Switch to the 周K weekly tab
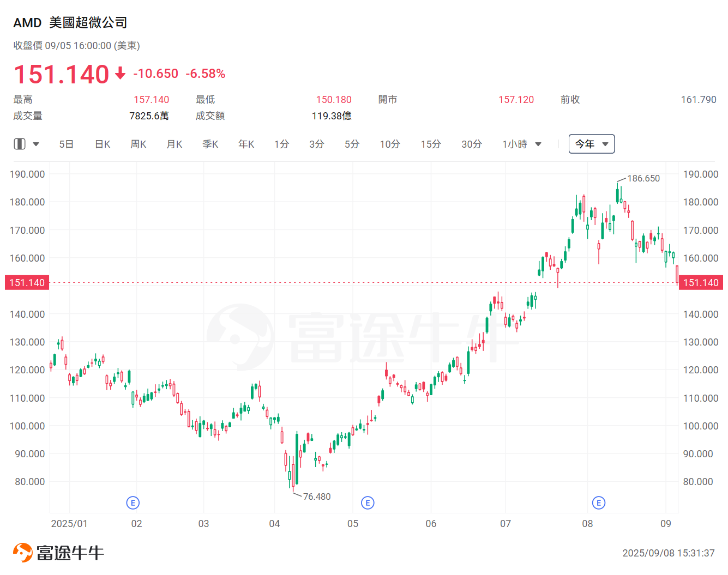Viewport: 728px width, 575px height. [x=138, y=144]
